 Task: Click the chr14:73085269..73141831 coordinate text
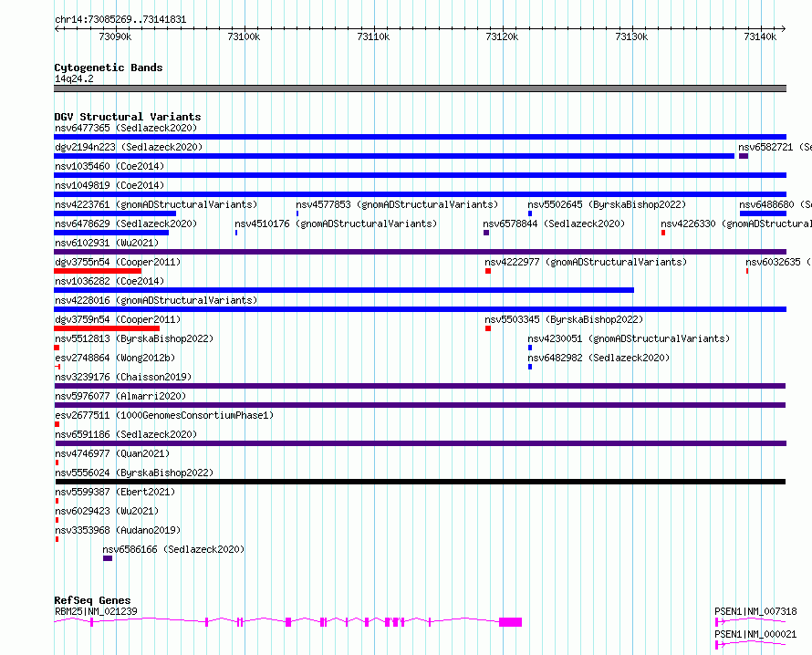point(120,20)
